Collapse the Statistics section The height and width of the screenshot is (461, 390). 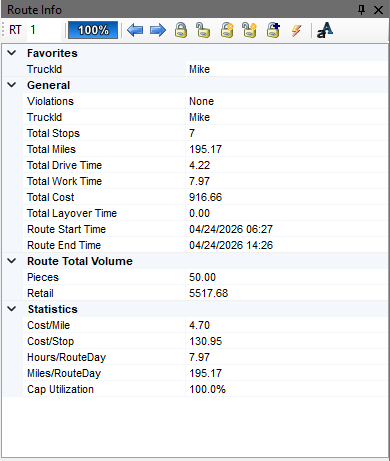12,309
